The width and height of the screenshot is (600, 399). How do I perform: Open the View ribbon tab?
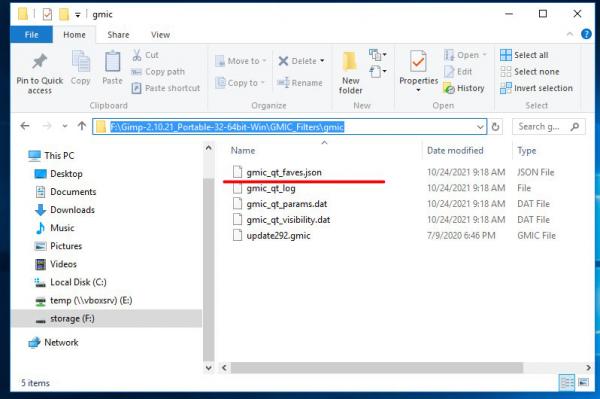click(160, 35)
